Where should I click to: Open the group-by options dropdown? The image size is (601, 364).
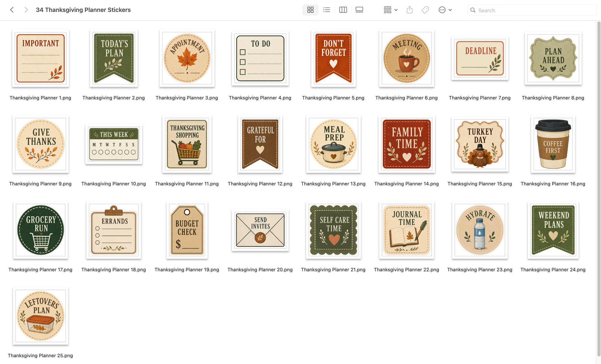point(390,10)
